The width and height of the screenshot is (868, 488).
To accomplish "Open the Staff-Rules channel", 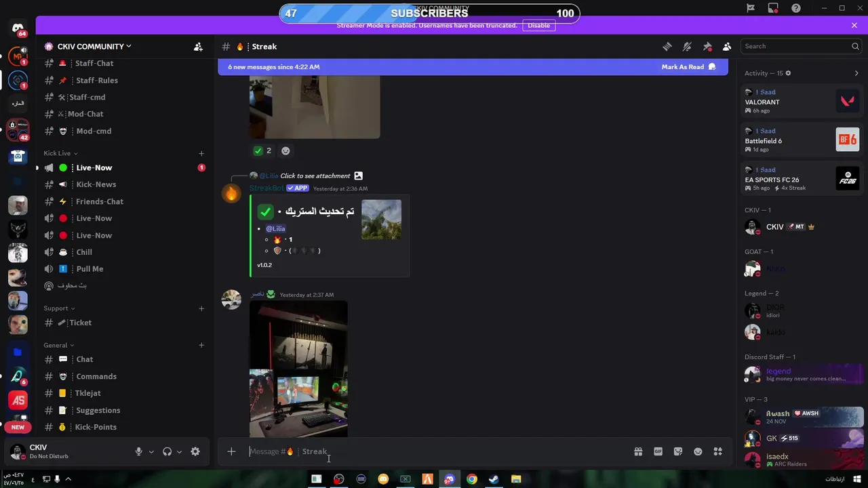I will click(123, 80).
